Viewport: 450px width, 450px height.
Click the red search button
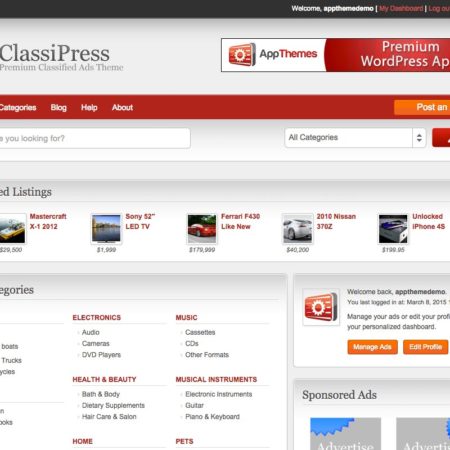[x=441, y=138]
